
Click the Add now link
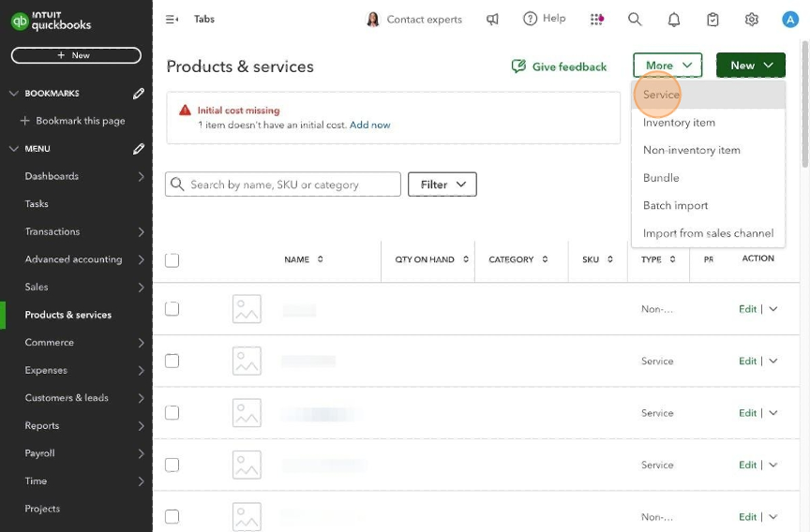[x=370, y=125]
